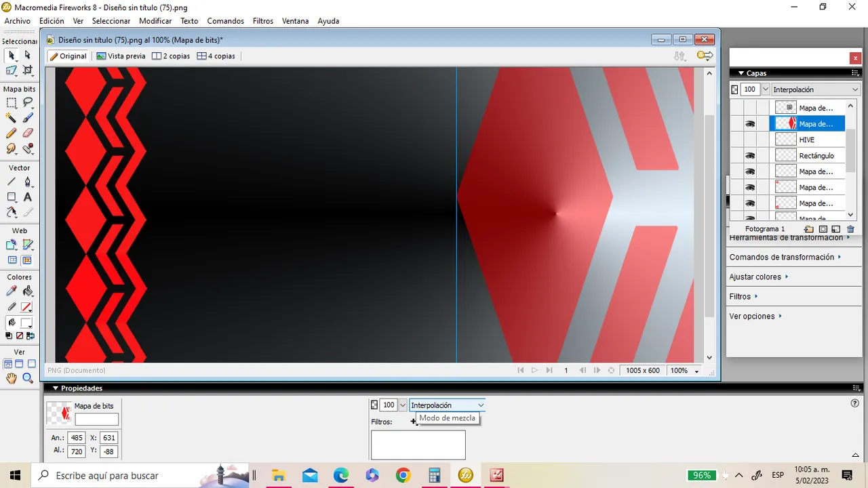Viewport: 868px width, 488px height.
Task: Switch to Original view tab
Action: tap(68, 56)
